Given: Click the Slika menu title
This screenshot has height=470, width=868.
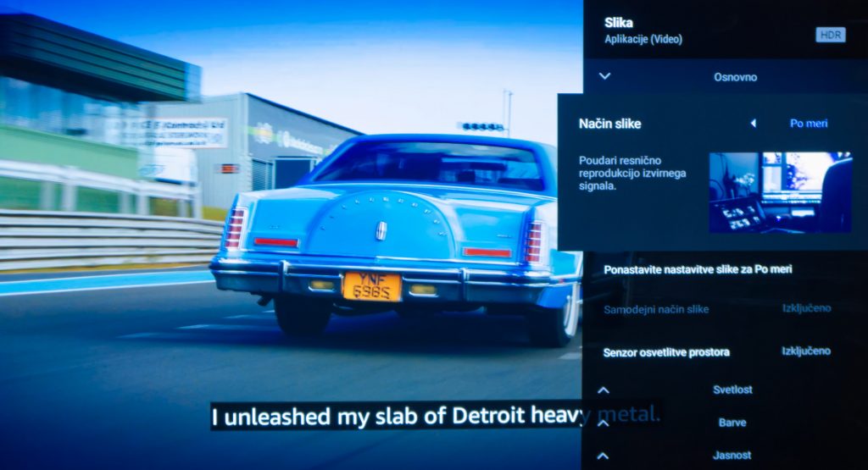Looking at the screenshot, I should 619,23.
